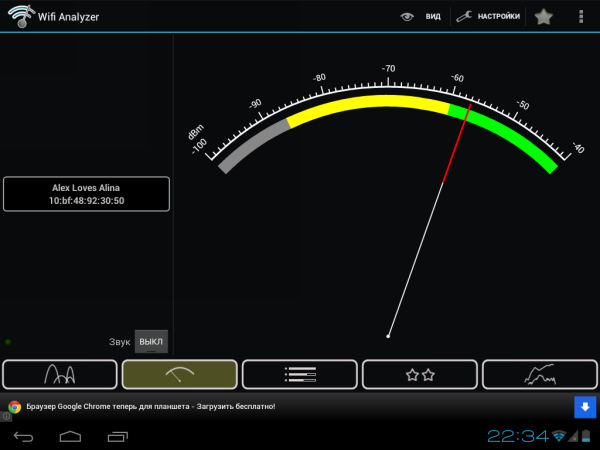This screenshot has height=450, width=600.
Task: Click the eye icon next to ВИД
Action: (407, 17)
